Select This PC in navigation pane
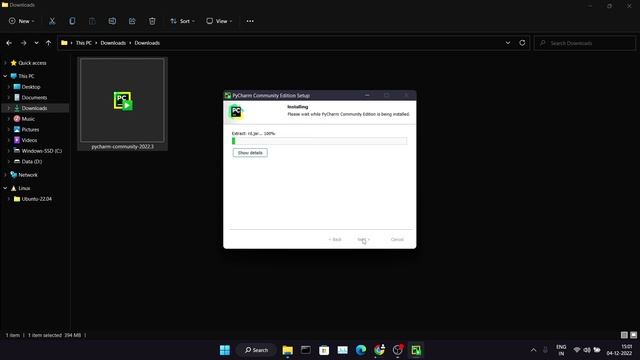 [x=26, y=76]
